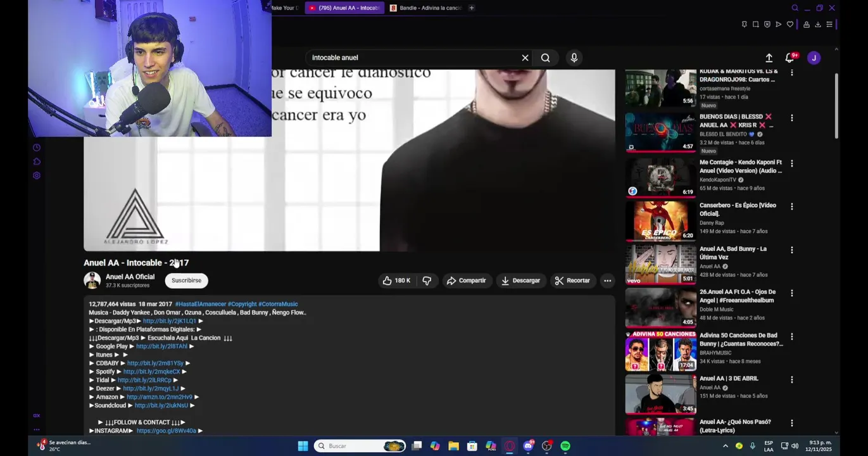
Task: Open 'Adivina 50 Canciones De Bad Bunny' title
Action: point(741,339)
